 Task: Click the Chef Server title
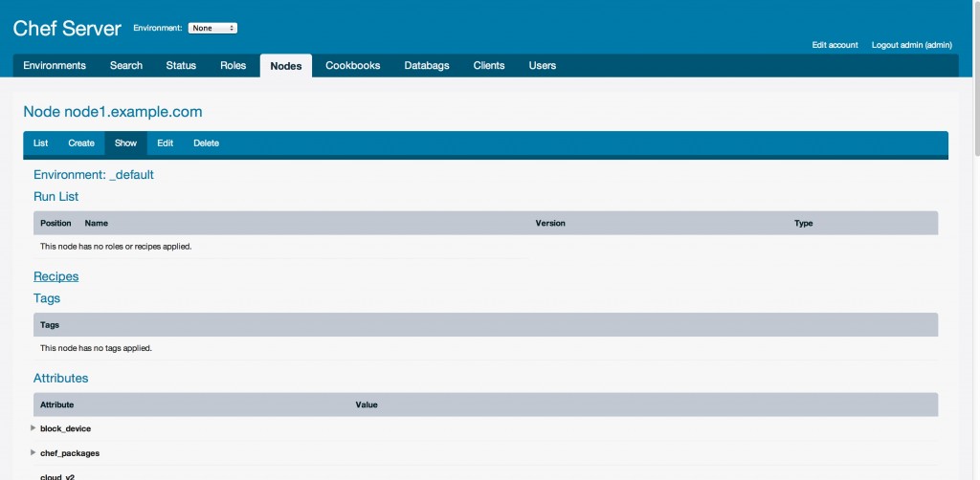tap(67, 29)
